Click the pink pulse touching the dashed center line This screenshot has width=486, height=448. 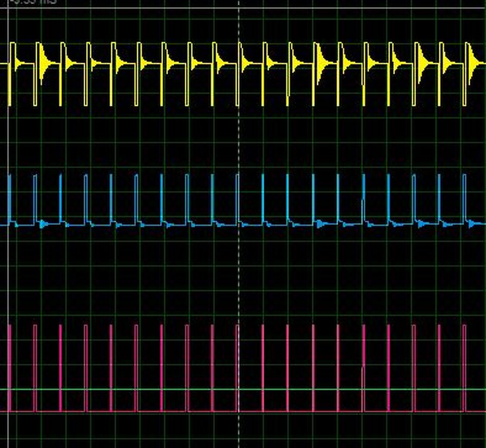coord(237,368)
